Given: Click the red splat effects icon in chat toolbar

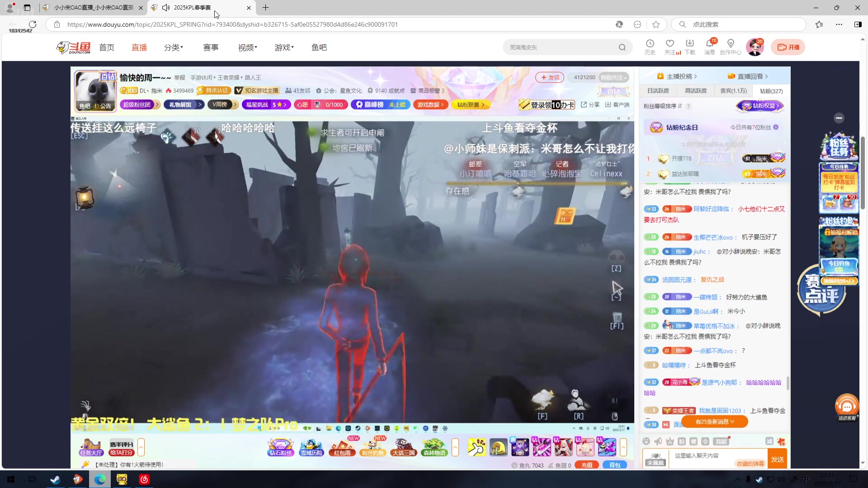Looking at the screenshot, I should point(781,441).
